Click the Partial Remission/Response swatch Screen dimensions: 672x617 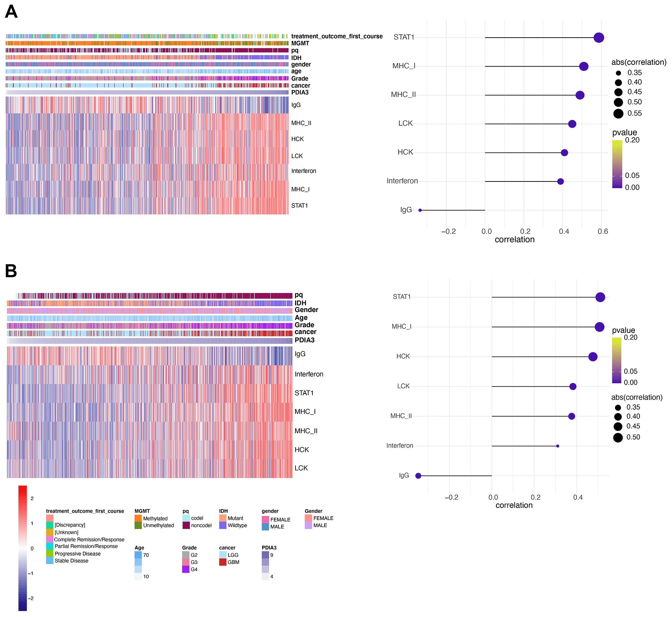click(x=50, y=546)
